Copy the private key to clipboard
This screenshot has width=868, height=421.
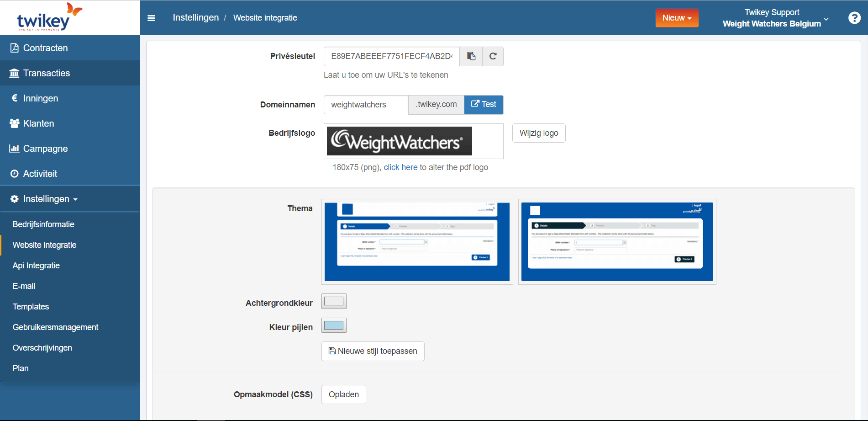(x=471, y=56)
